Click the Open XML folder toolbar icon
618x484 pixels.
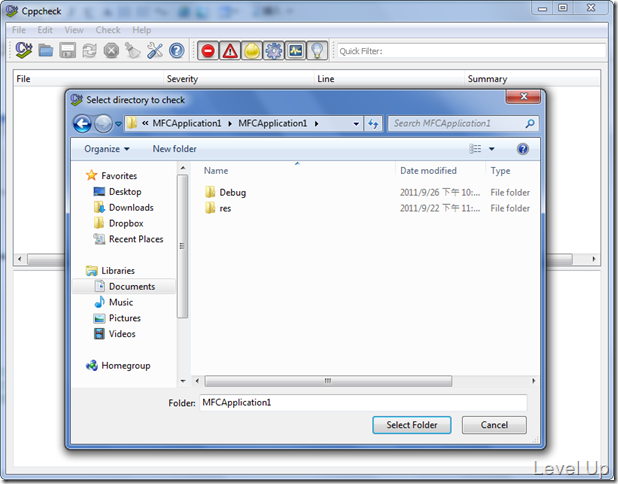[46, 51]
